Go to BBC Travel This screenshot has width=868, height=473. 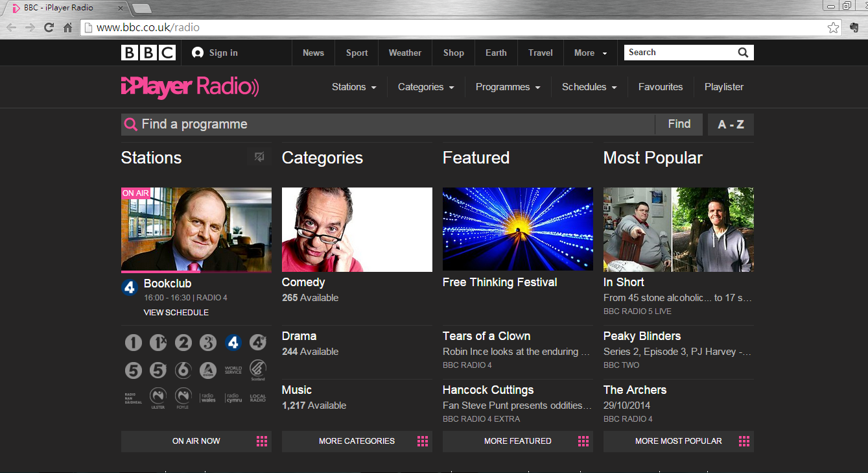point(541,53)
